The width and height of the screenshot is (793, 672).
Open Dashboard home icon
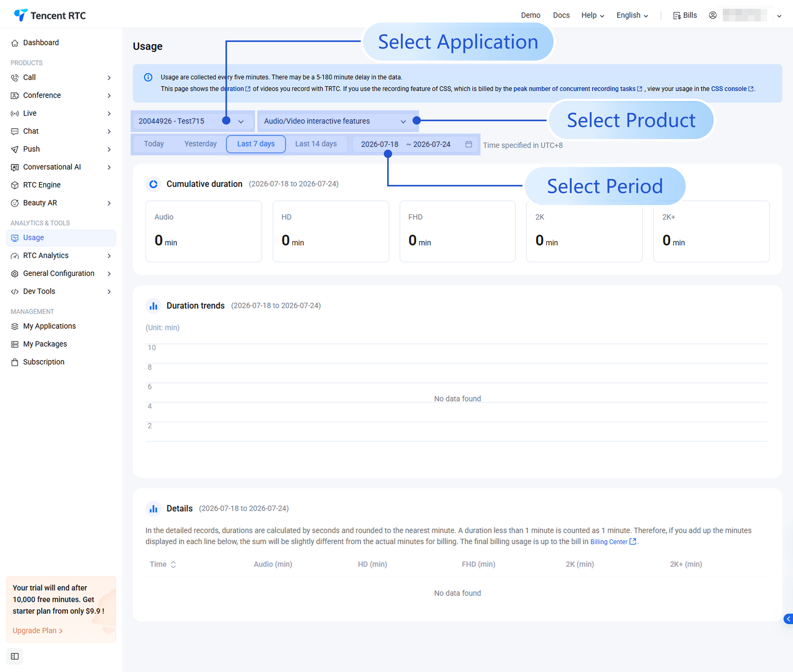pyautogui.click(x=15, y=43)
